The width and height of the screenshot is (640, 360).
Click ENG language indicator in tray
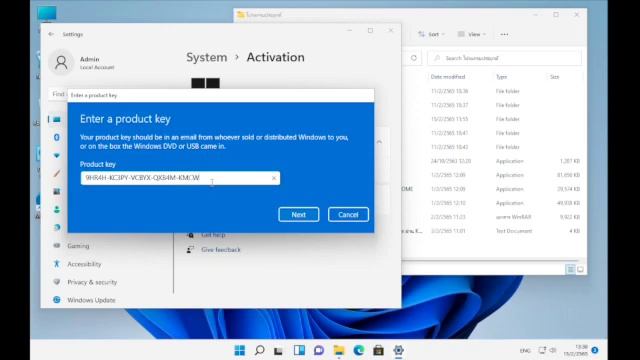[525, 351]
